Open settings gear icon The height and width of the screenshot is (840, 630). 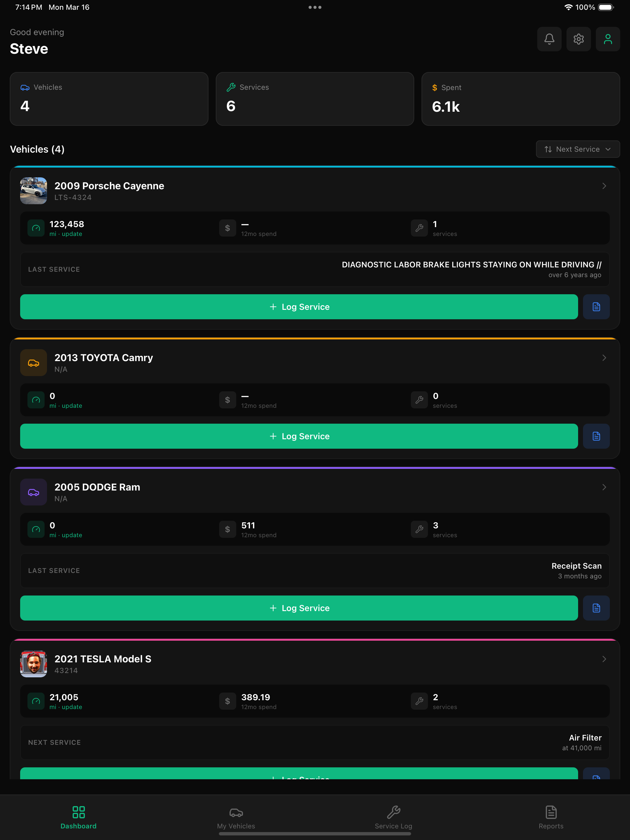pyautogui.click(x=578, y=39)
